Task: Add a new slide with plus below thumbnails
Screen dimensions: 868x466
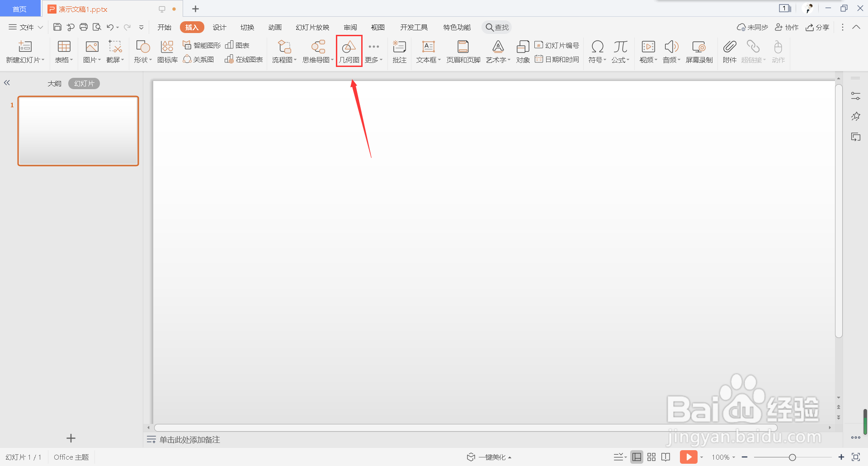Action: click(x=71, y=438)
